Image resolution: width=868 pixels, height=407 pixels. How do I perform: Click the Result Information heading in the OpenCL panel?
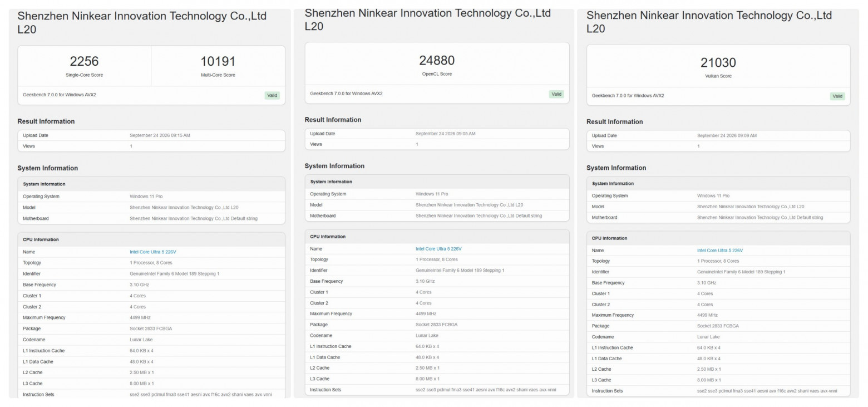point(333,120)
